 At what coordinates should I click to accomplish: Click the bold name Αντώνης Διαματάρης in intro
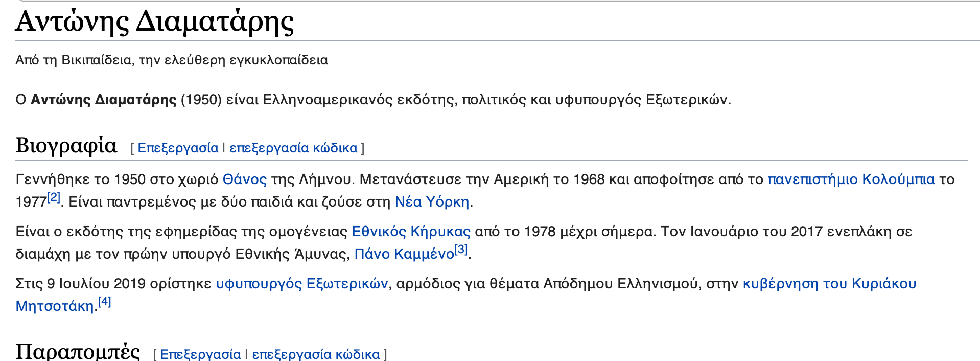[103, 100]
